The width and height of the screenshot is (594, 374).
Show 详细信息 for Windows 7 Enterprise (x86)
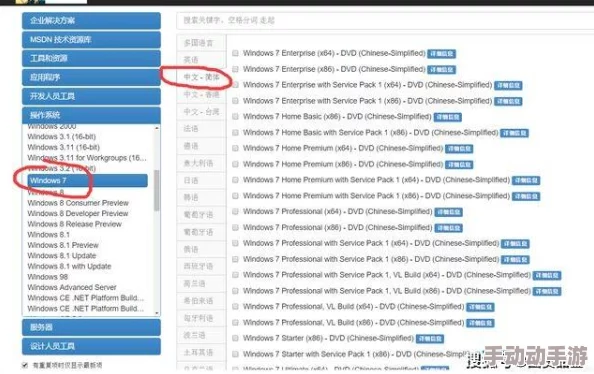click(x=441, y=70)
